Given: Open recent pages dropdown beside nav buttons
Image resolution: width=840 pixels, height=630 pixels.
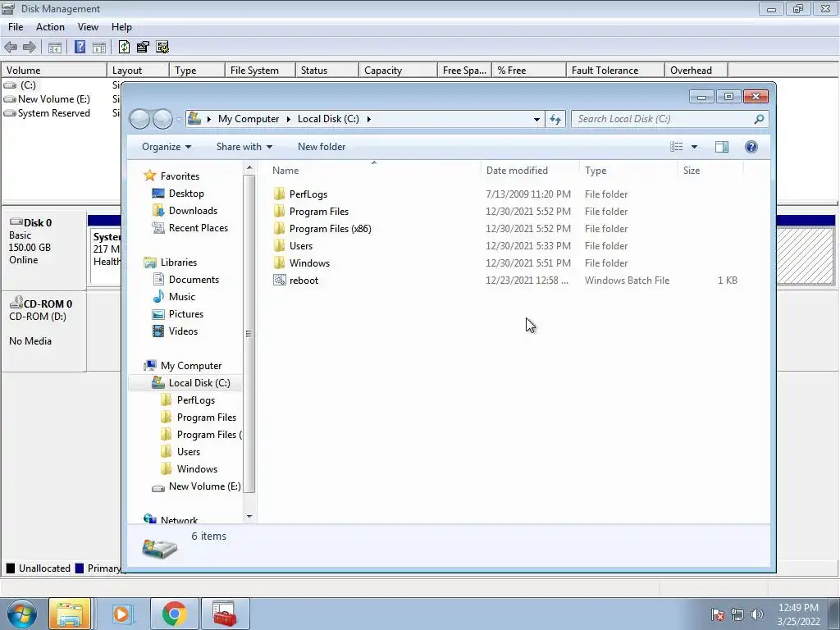Looking at the screenshot, I should click(x=179, y=120).
